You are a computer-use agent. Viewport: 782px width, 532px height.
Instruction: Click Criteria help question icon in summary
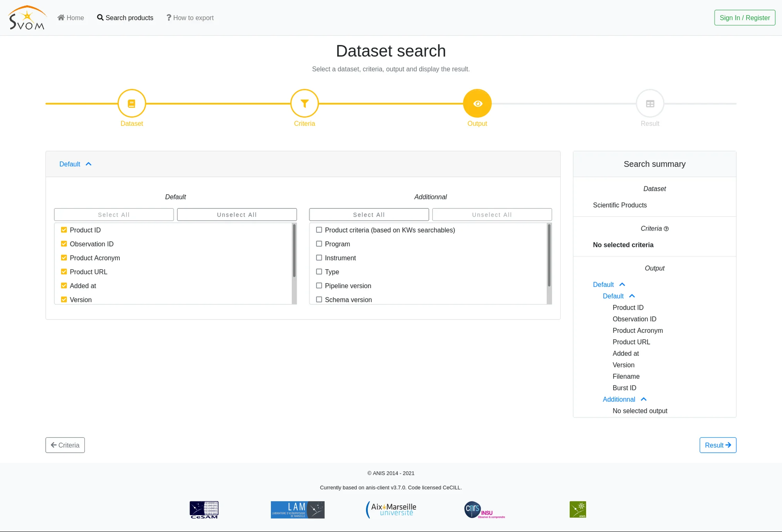666,229
